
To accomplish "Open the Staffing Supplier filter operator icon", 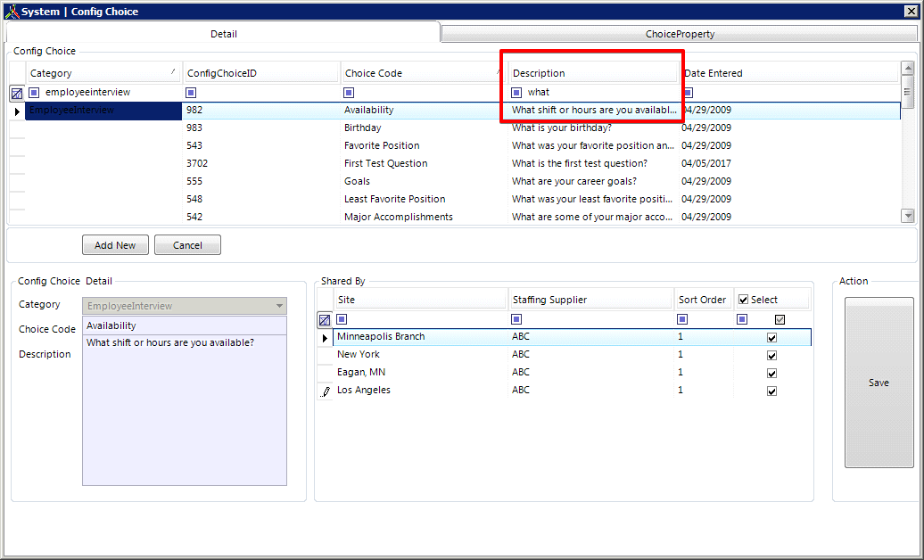I will point(516,319).
